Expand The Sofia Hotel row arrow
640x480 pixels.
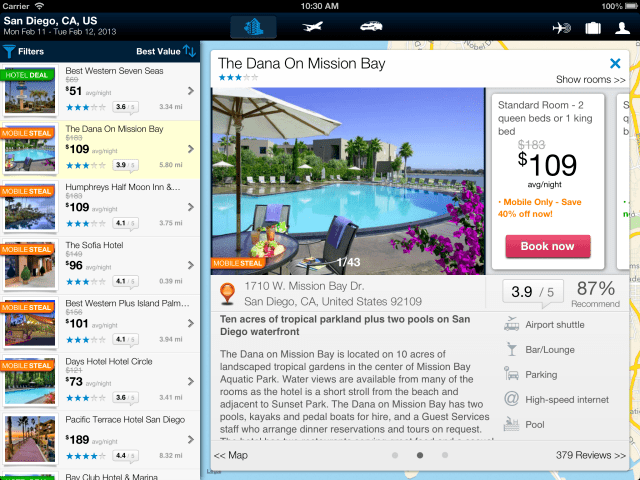pyautogui.click(x=191, y=265)
